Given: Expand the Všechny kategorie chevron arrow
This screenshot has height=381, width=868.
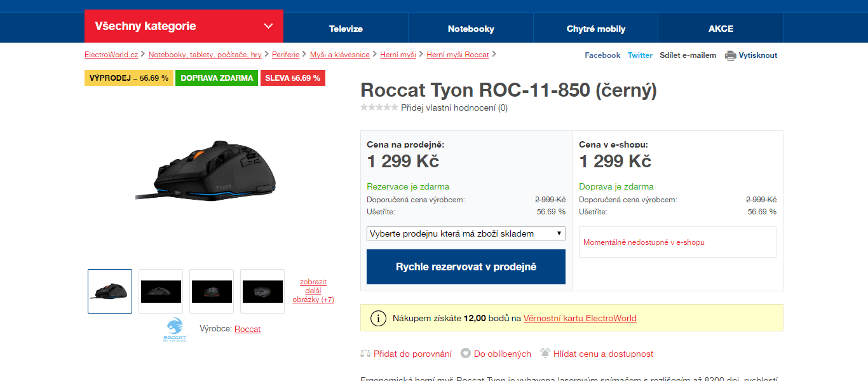Looking at the screenshot, I should click(x=268, y=26).
